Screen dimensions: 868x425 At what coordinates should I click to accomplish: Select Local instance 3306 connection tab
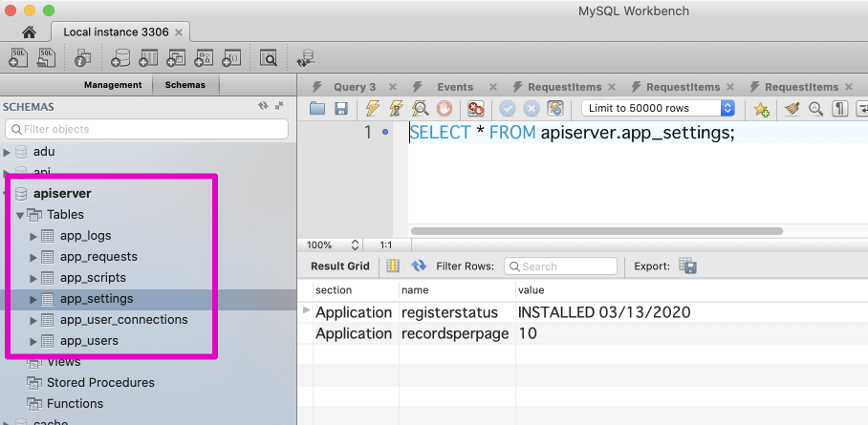116,32
